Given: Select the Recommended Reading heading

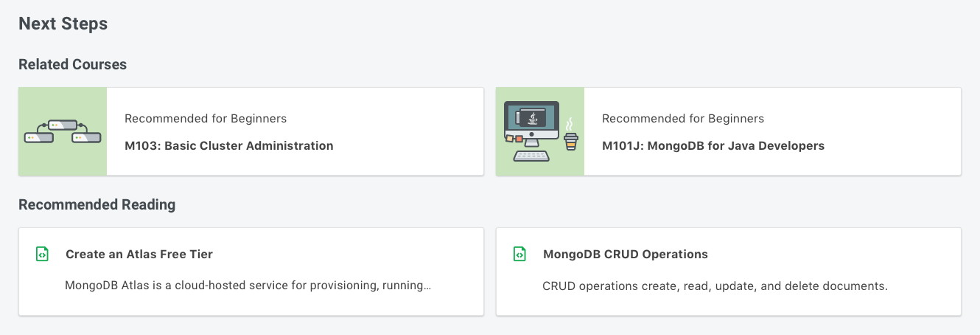Looking at the screenshot, I should [x=97, y=204].
